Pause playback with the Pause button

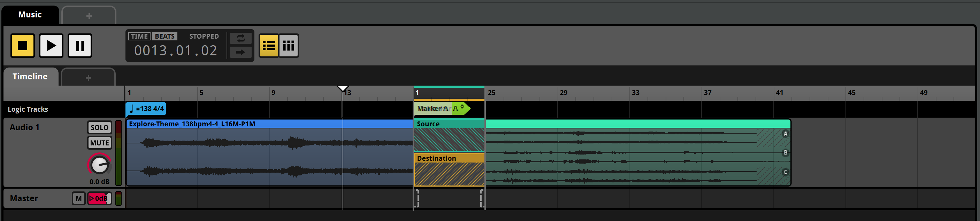(x=79, y=46)
